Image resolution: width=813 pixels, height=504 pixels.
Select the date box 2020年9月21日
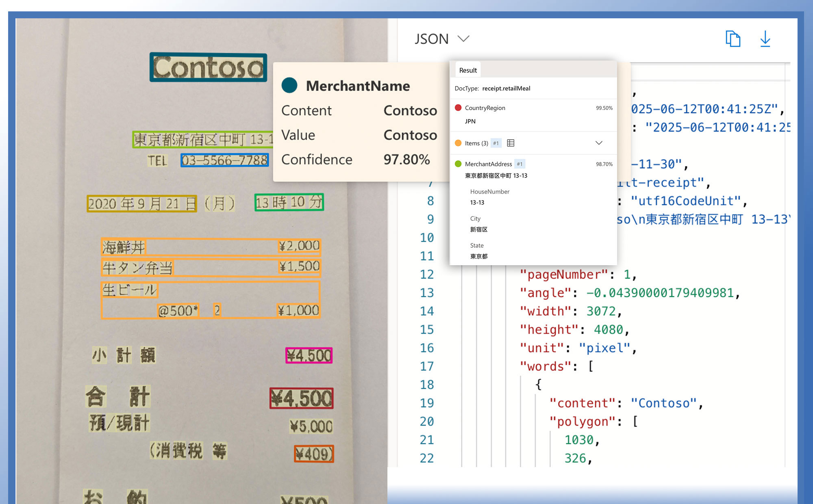click(142, 203)
